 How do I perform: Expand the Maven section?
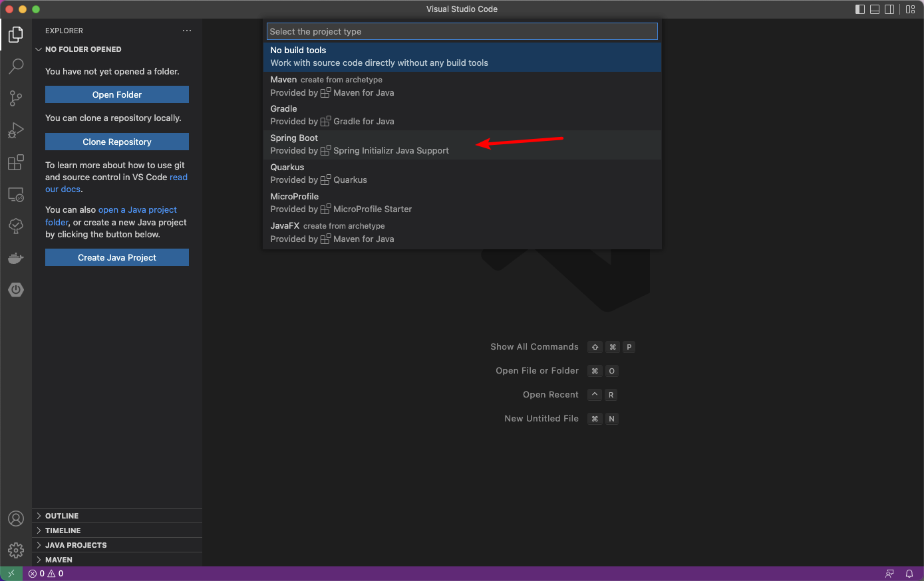117,560
